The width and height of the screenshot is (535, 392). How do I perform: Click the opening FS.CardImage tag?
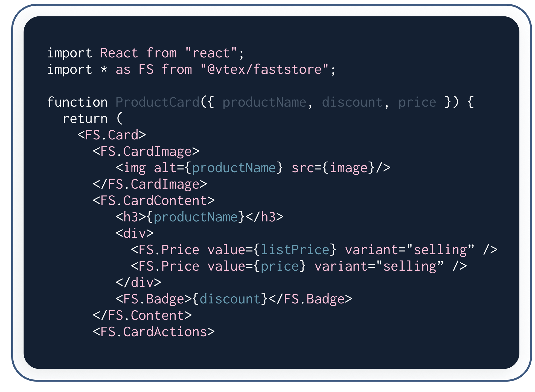pos(146,151)
